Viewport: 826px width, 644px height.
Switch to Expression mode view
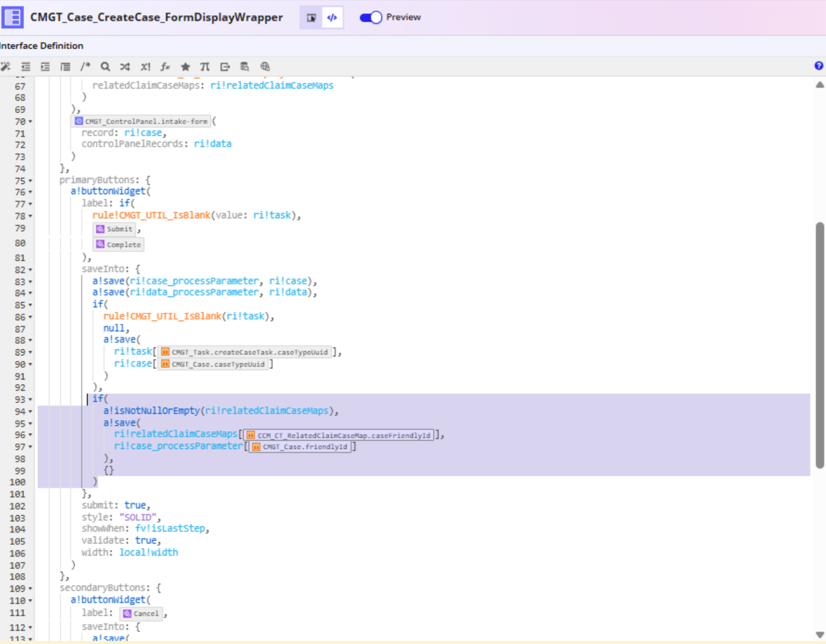pyautogui.click(x=332, y=17)
